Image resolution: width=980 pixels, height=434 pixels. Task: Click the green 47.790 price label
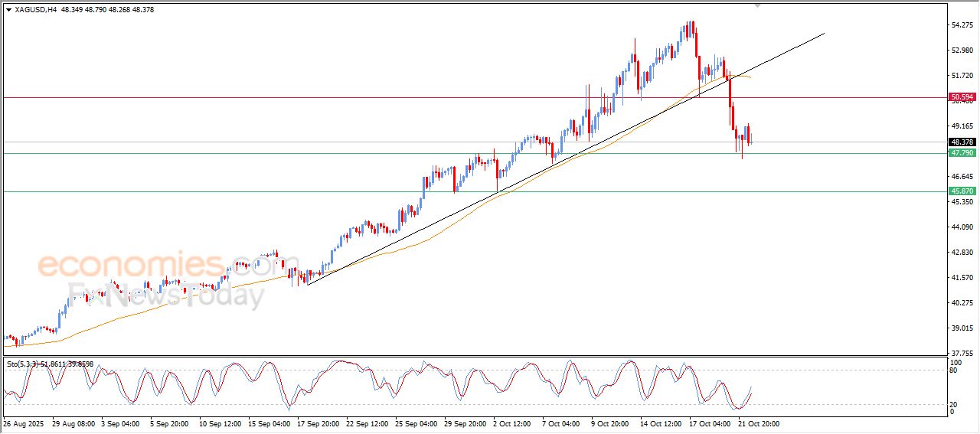point(962,153)
